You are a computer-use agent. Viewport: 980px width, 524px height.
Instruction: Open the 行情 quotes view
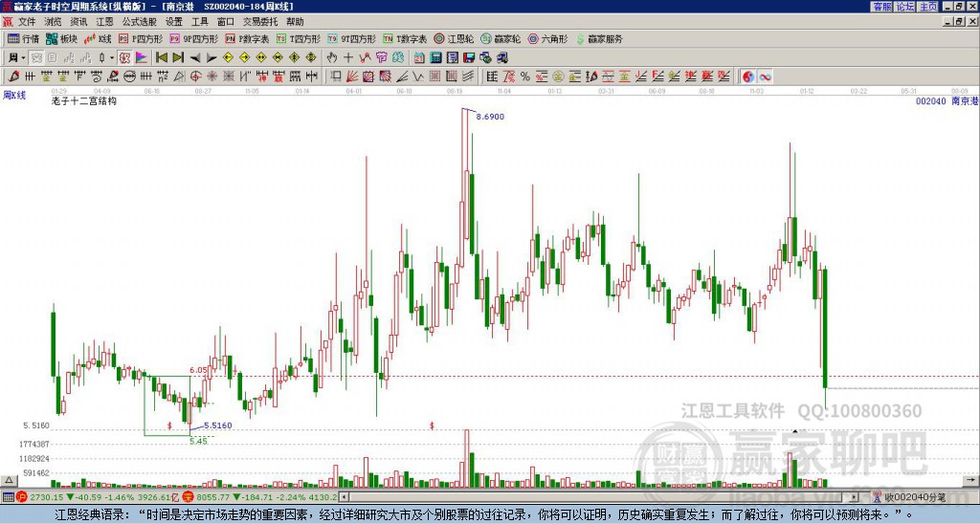(23, 38)
